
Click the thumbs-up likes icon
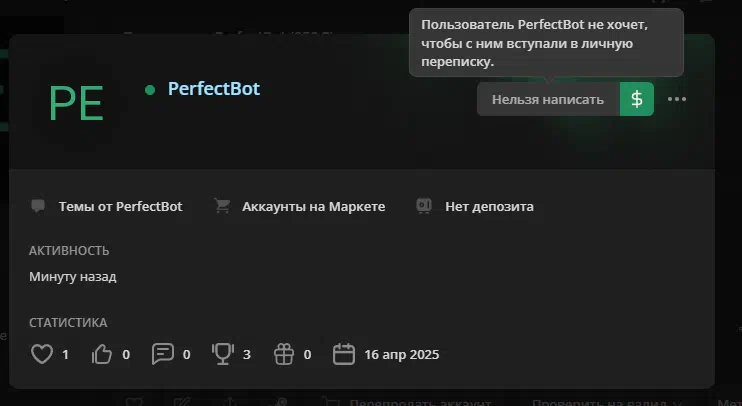(x=102, y=354)
